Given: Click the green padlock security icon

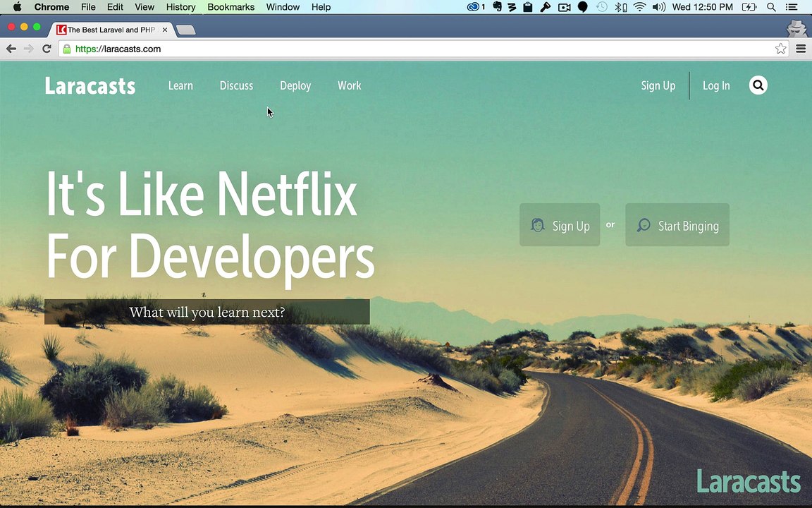Looking at the screenshot, I should pos(67,49).
